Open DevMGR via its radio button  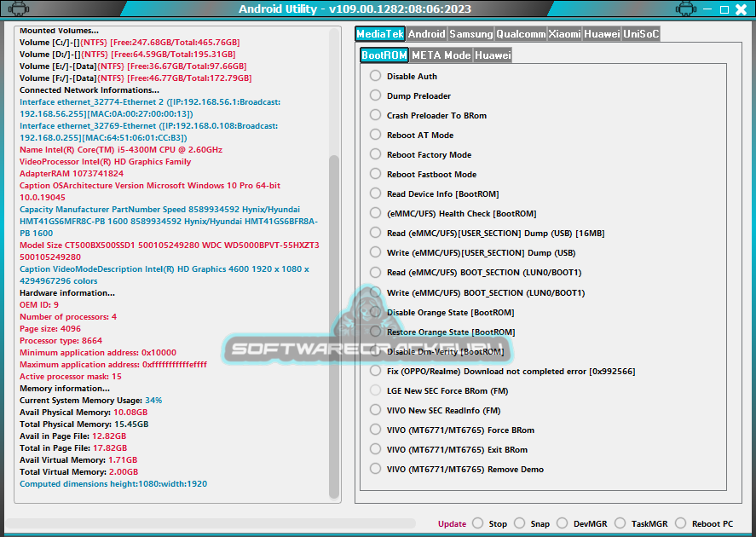pos(563,523)
